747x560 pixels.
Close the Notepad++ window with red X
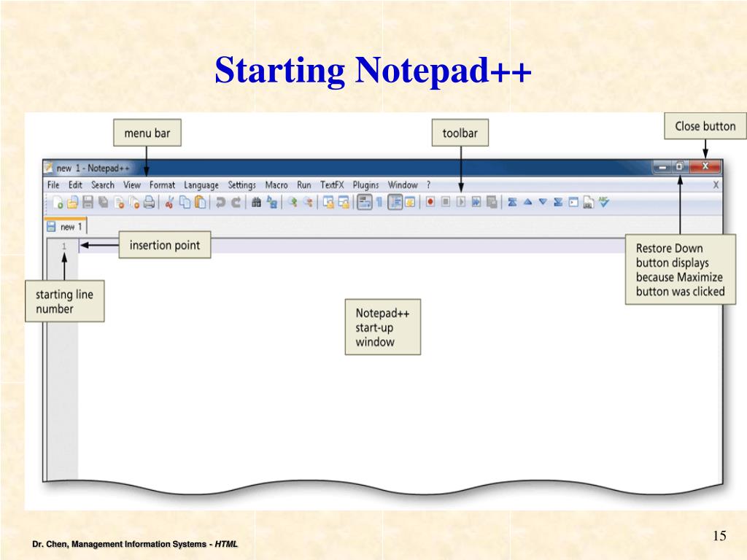pyautogui.click(x=705, y=166)
